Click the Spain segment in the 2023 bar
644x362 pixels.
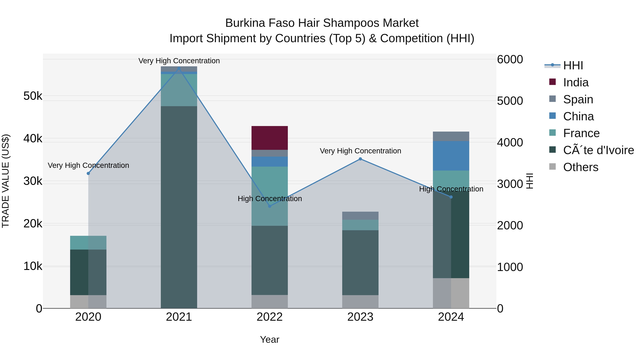click(x=360, y=216)
